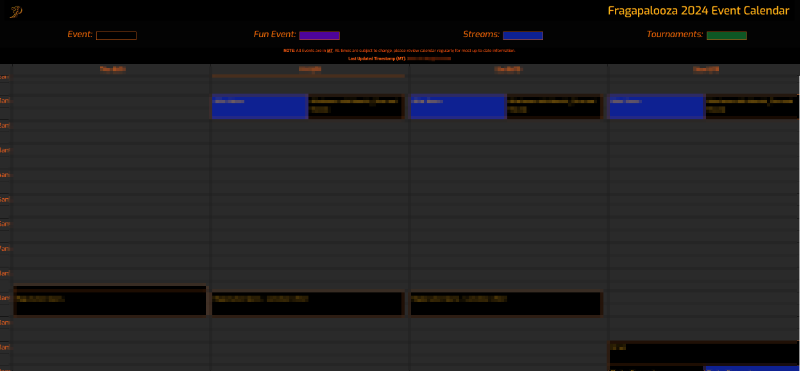This screenshot has width=800, height=371.
Task: Click the purple Fun Event legend swatch
Action: (x=319, y=36)
